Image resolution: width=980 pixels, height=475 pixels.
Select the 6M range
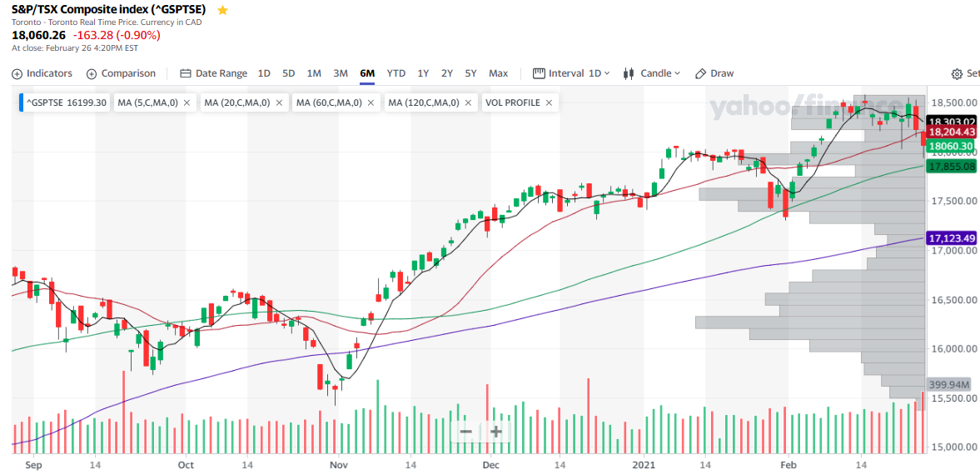click(367, 73)
